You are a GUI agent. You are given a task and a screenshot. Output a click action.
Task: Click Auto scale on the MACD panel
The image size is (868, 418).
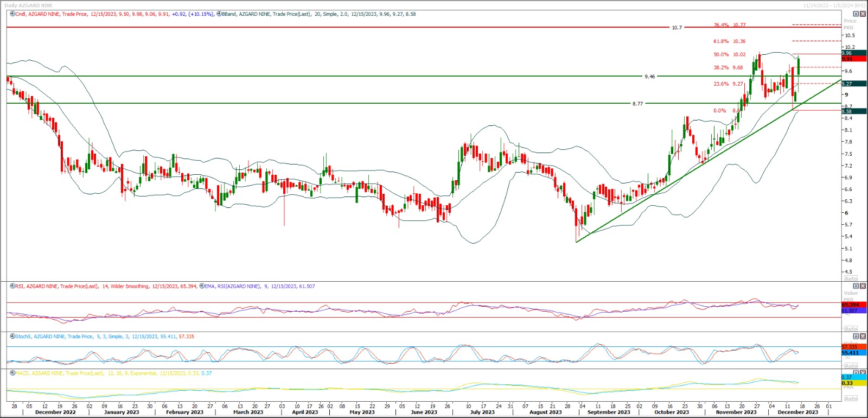point(851,399)
